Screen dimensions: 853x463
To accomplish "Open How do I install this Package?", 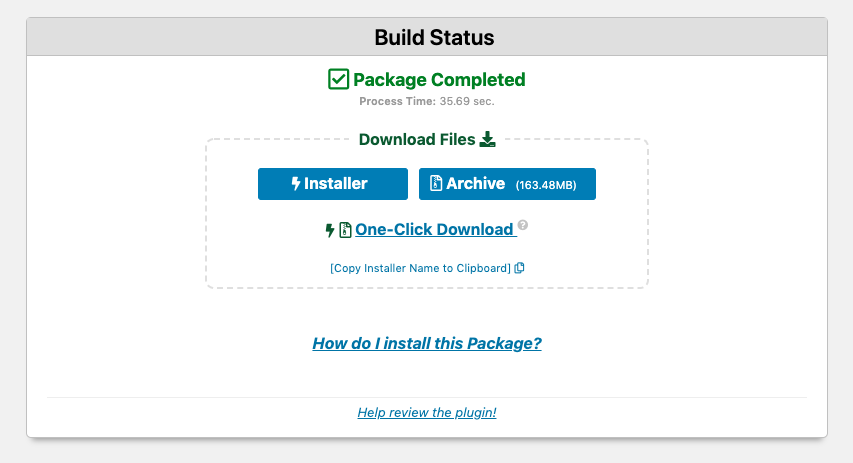I will (427, 343).
